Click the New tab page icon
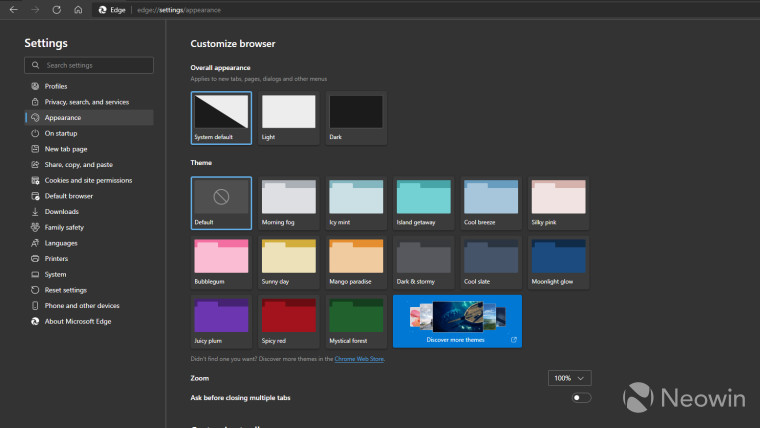This screenshot has width=760, height=428. (x=35, y=149)
